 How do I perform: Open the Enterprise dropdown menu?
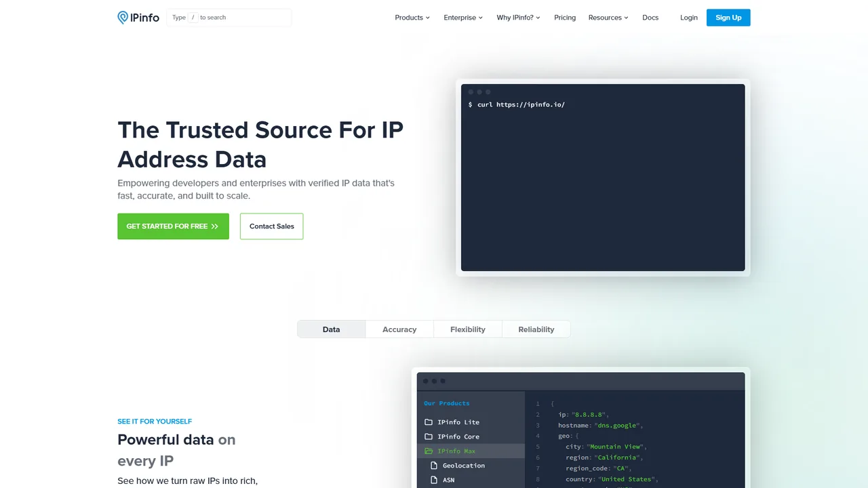tap(463, 18)
